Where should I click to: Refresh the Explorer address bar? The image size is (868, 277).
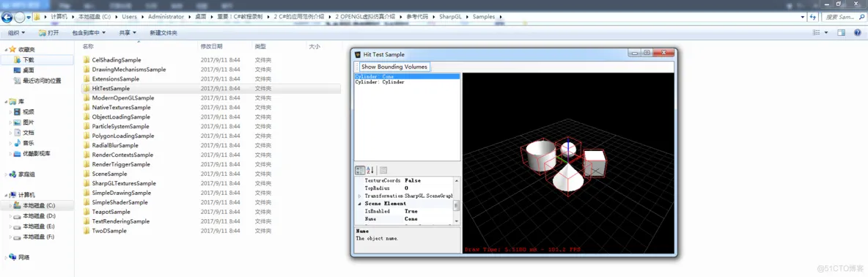tap(814, 17)
